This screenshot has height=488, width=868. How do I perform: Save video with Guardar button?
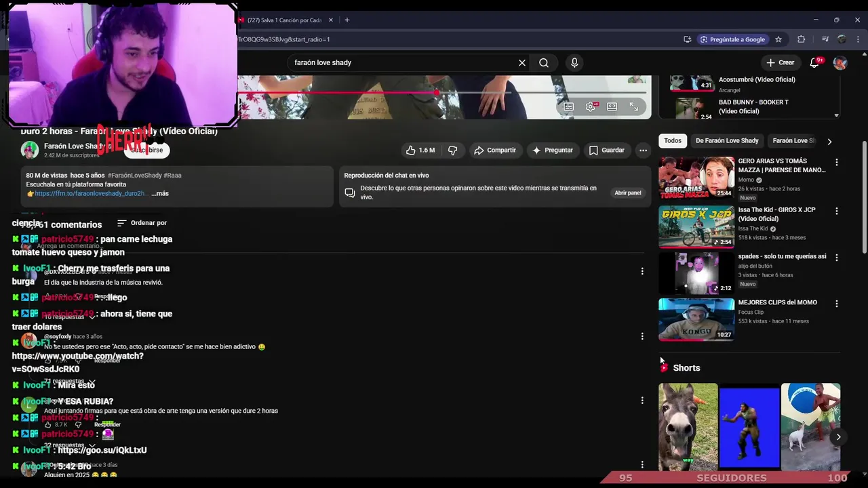607,150
